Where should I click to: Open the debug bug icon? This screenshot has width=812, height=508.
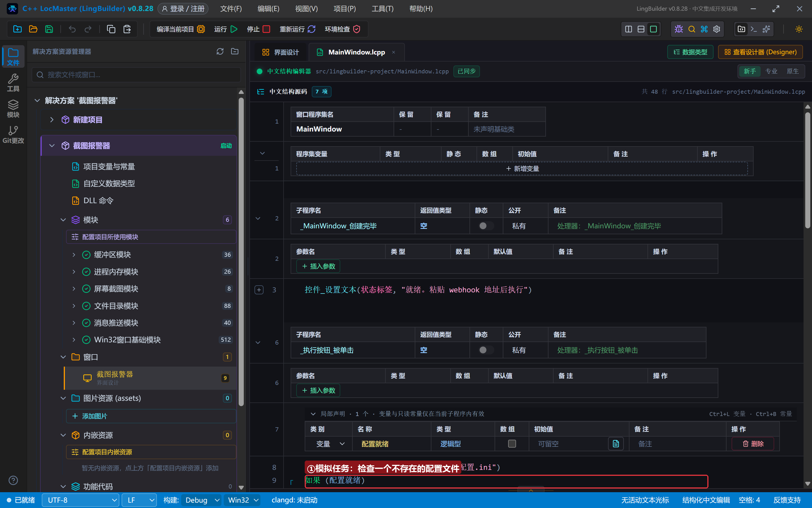(x=679, y=29)
